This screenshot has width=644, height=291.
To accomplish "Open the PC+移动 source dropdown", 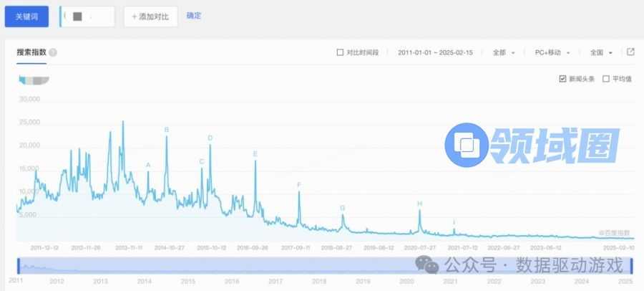I will coord(552,53).
